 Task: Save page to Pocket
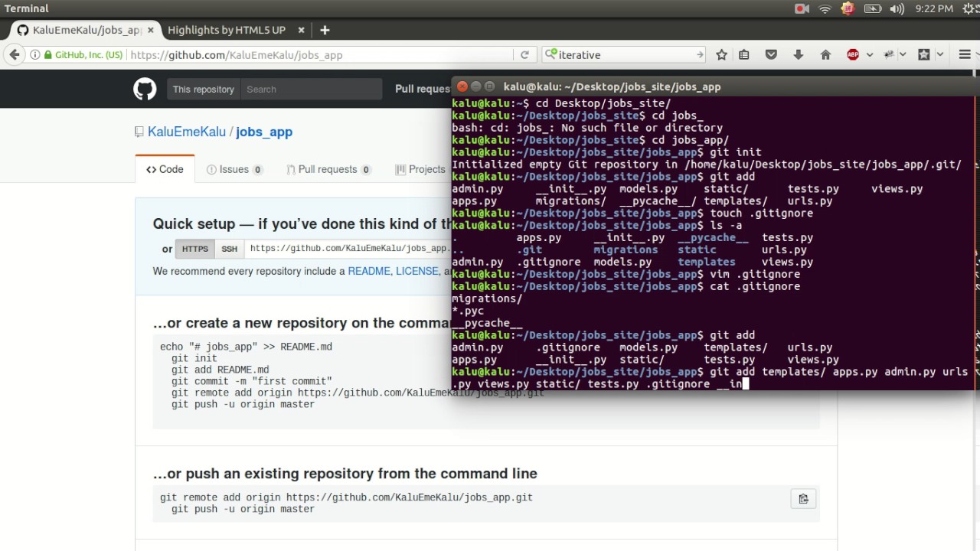pyautogui.click(x=771, y=54)
